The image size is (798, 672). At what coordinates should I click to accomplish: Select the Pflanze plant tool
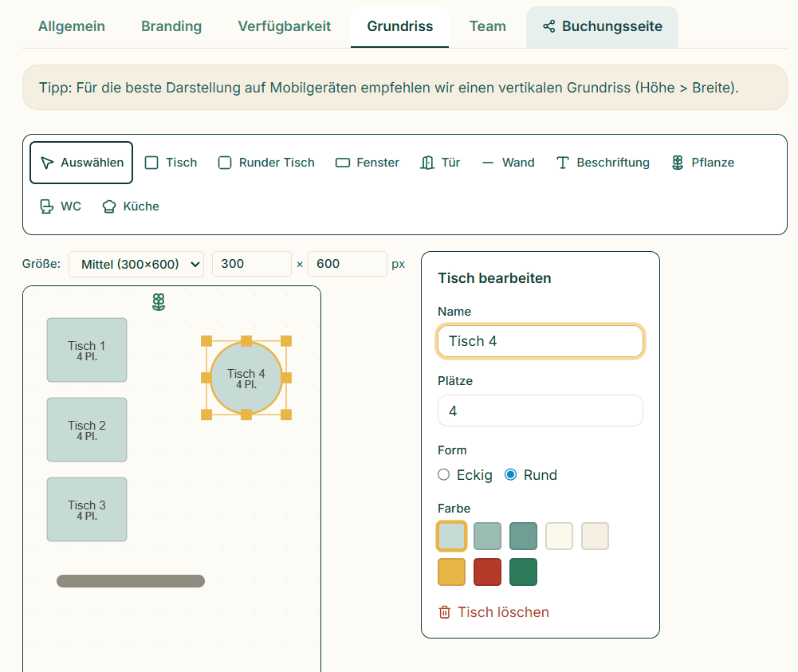[x=703, y=163]
